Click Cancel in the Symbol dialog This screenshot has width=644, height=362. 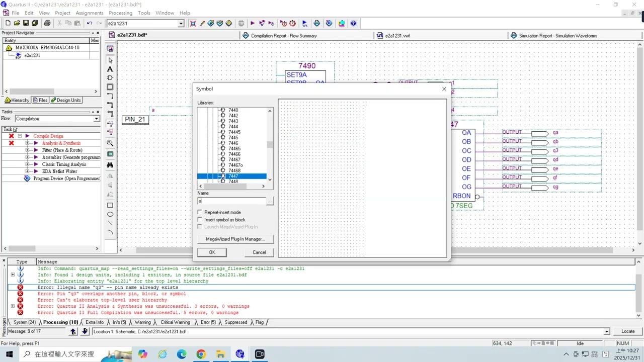pyautogui.click(x=259, y=252)
